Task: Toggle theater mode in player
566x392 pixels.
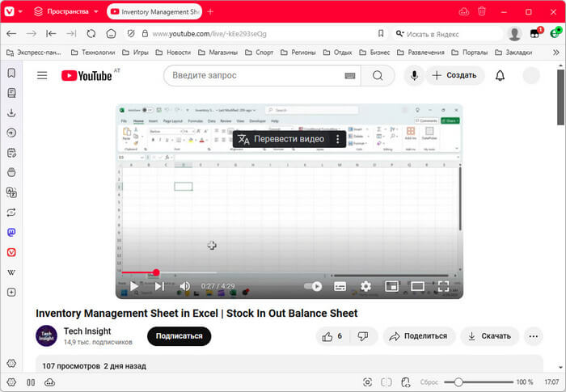Action: pos(417,286)
